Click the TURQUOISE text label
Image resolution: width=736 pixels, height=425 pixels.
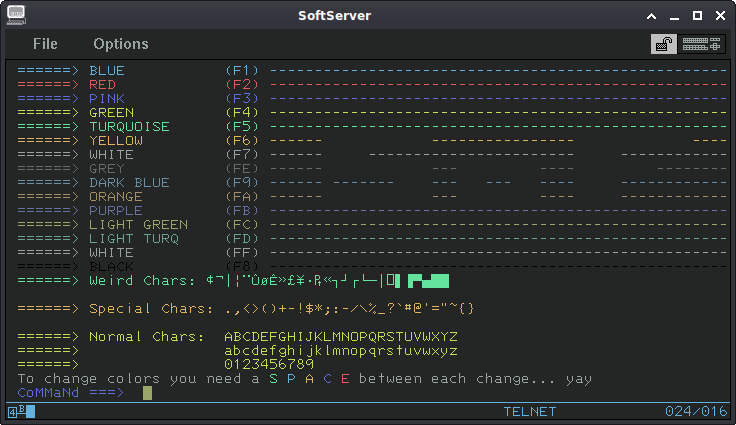pyautogui.click(x=130, y=127)
